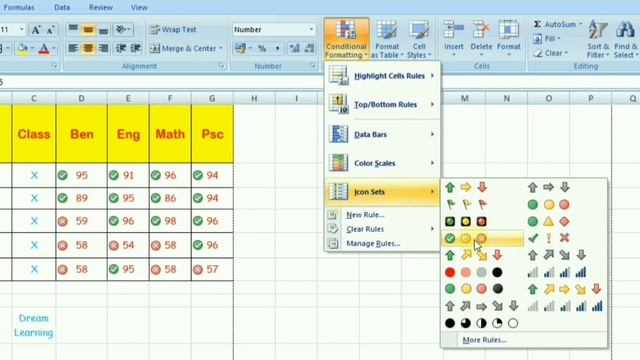Open Top/Bottom Rules submenu

(382, 104)
